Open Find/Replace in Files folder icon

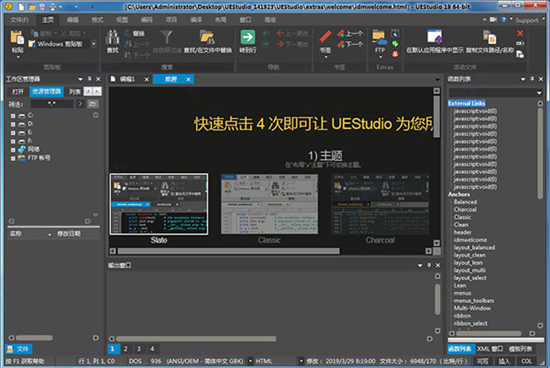tap(207, 38)
